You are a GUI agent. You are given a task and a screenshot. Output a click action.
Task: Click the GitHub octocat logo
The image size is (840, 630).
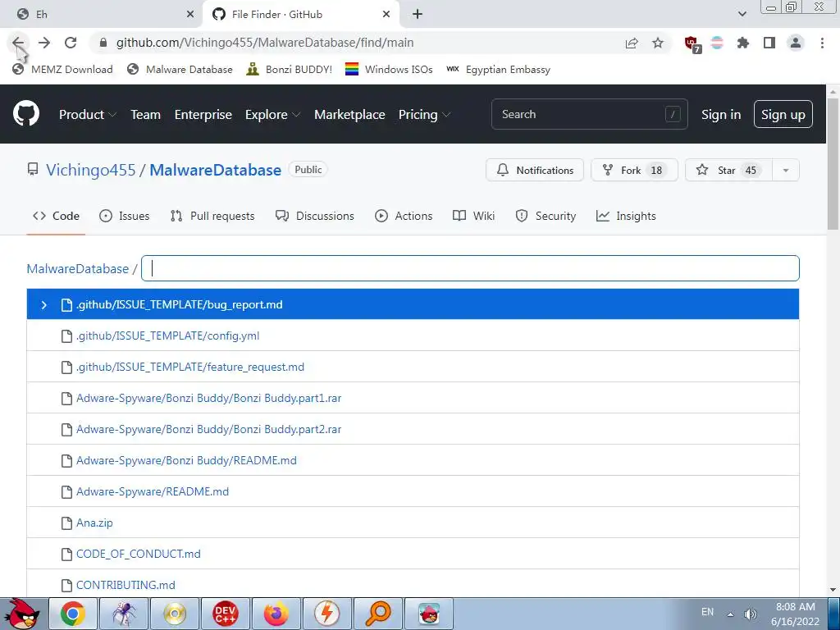25,113
